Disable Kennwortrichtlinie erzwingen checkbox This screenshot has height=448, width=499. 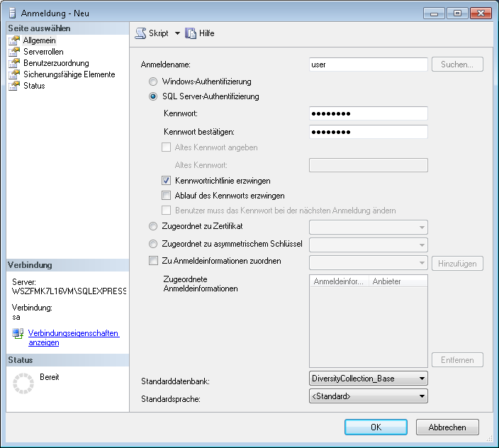tap(167, 181)
